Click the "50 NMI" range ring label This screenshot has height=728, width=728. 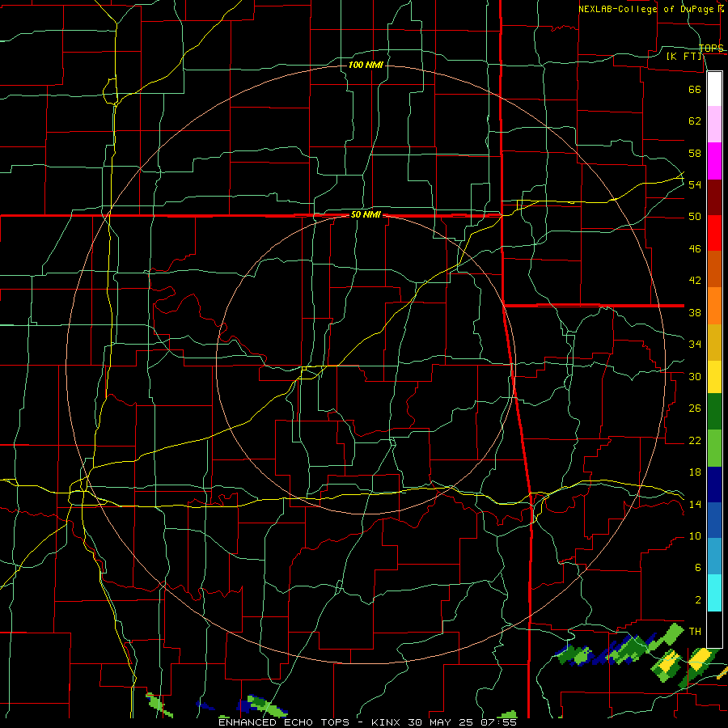point(366,214)
